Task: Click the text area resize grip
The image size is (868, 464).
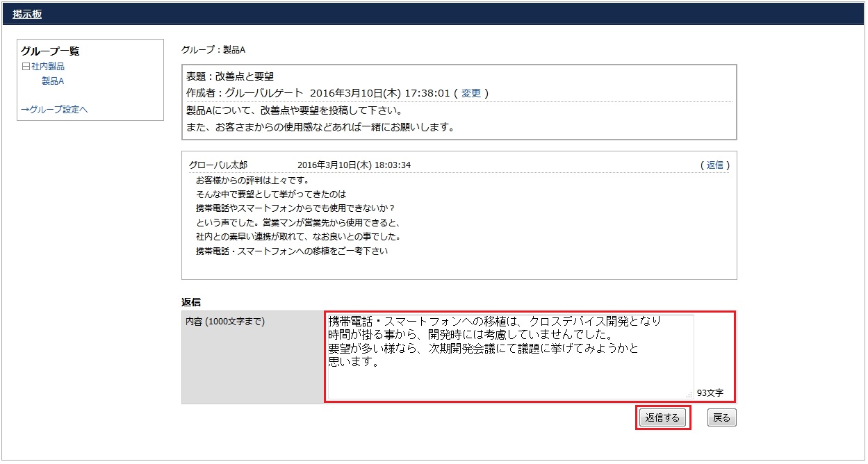Action: click(689, 394)
